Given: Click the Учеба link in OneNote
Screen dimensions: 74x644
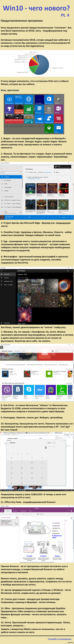Looking at the screenshot, I should [x=30, y=556].
